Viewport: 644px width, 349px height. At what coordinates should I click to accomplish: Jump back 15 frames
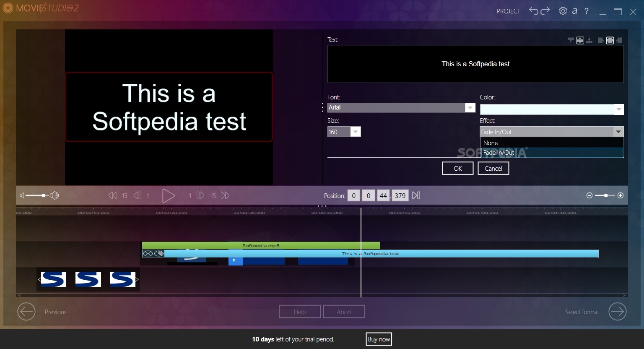point(113,195)
